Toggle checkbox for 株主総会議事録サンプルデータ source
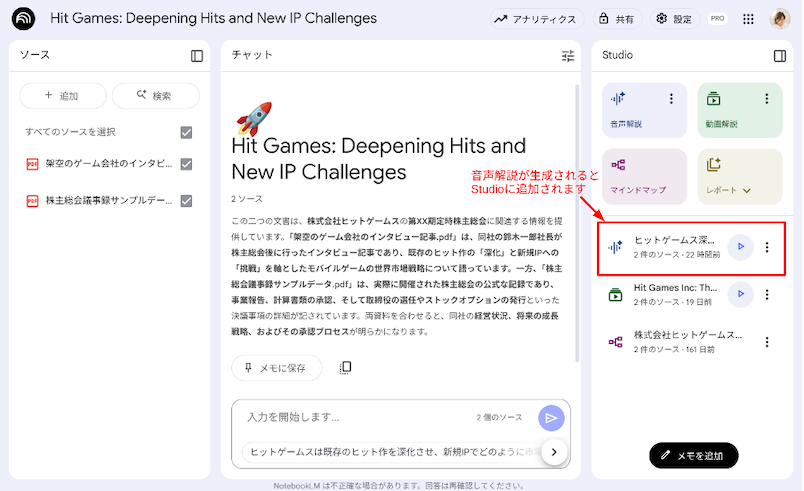804x491 pixels. (x=186, y=201)
